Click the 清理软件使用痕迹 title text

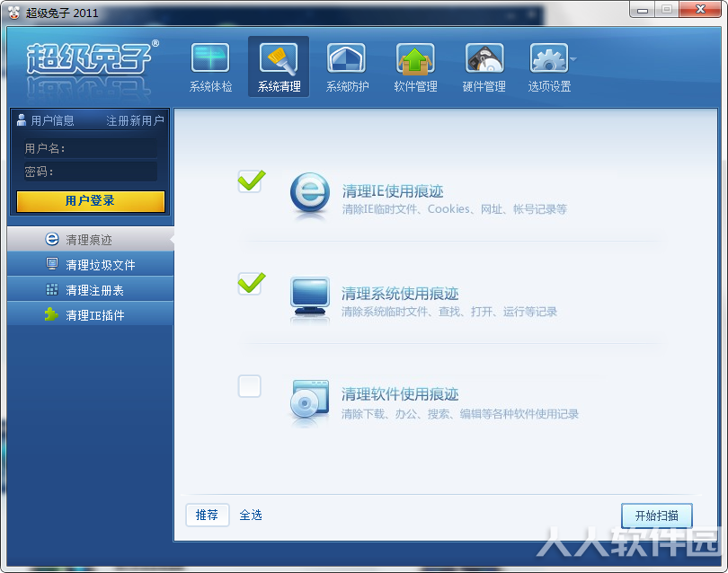coord(400,394)
